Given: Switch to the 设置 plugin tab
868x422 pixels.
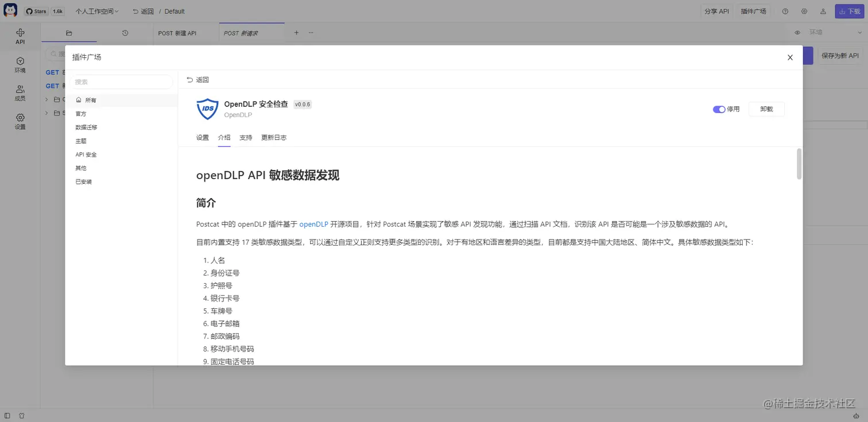Looking at the screenshot, I should 203,138.
